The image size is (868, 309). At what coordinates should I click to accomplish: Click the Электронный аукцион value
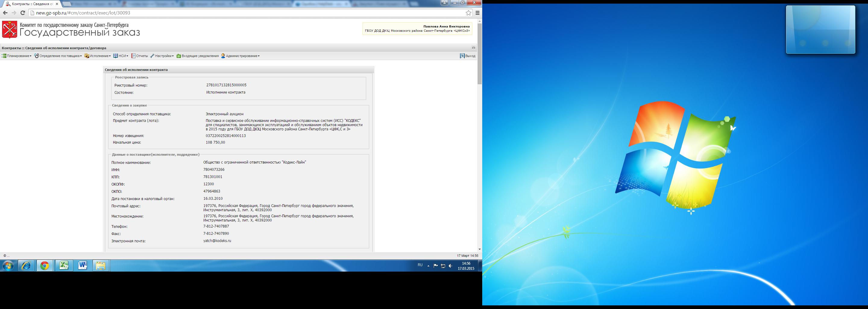click(225, 114)
